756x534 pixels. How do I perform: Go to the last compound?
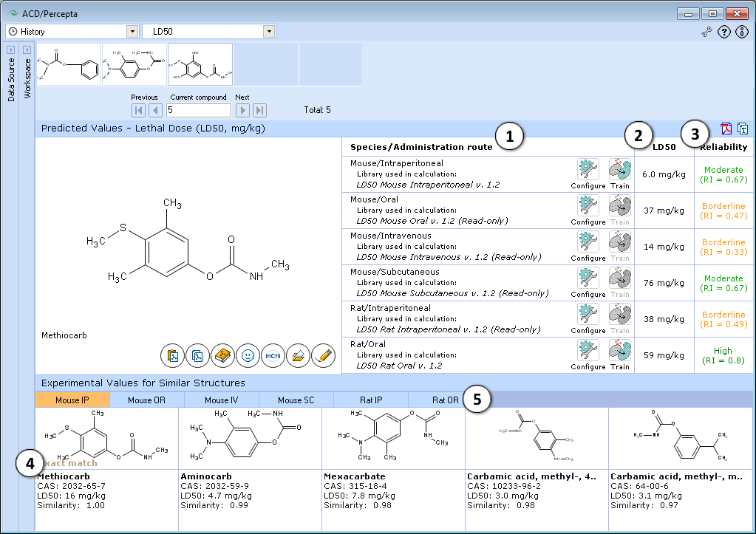(x=259, y=110)
